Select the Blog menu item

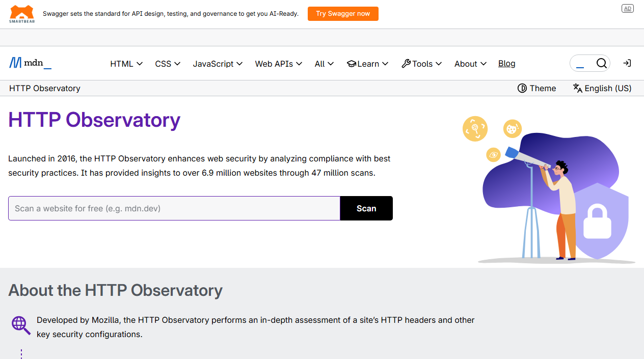(x=506, y=63)
